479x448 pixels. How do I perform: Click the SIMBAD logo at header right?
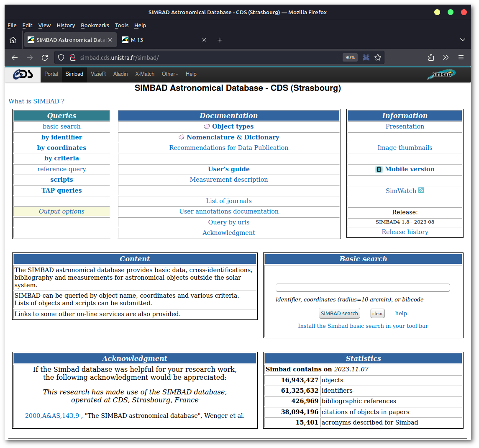point(441,74)
